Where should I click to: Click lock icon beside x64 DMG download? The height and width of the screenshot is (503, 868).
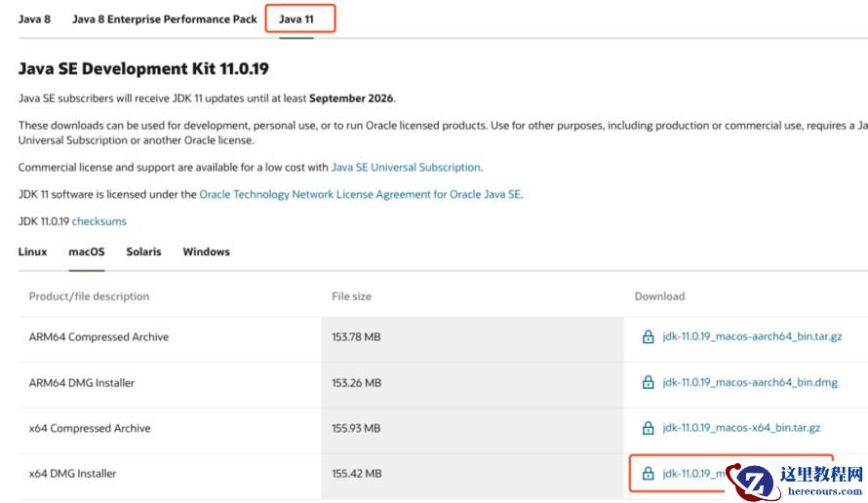[648, 474]
